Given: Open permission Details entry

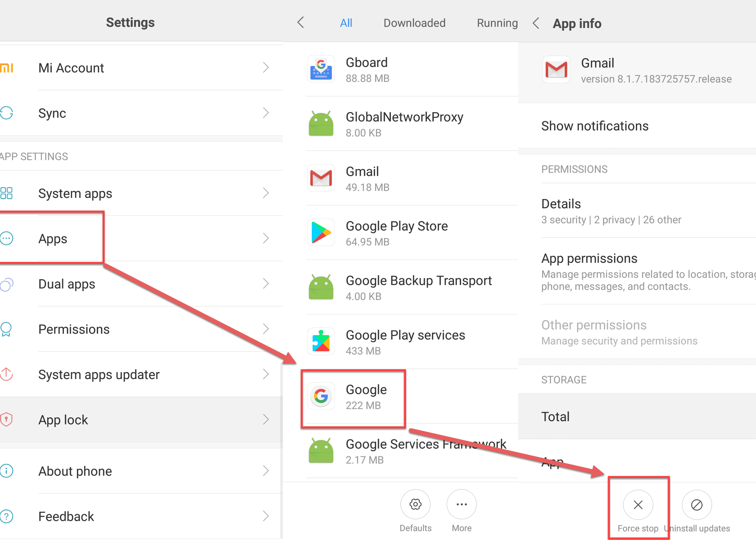Looking at the screenshot, I should click(x=637, y=211).
